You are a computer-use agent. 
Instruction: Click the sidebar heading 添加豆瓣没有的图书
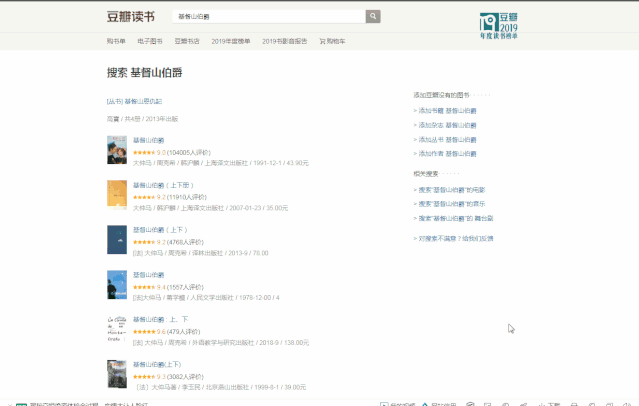[441, 95]
